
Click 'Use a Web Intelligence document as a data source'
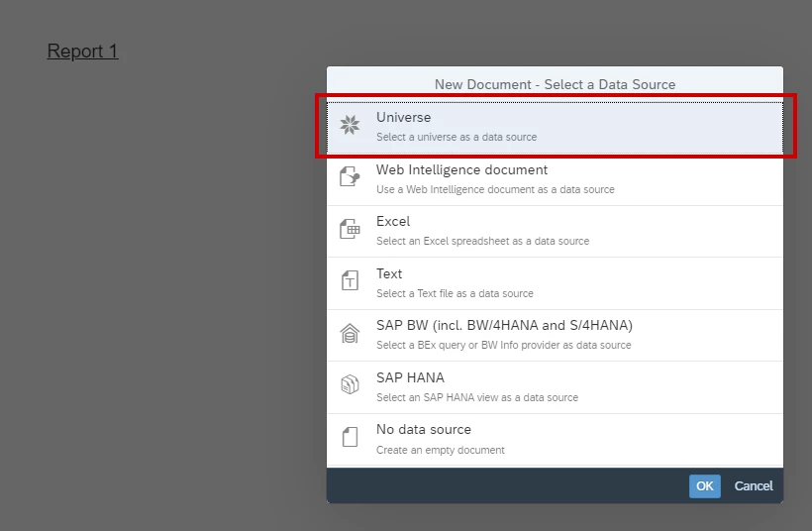tap(495, 189)
